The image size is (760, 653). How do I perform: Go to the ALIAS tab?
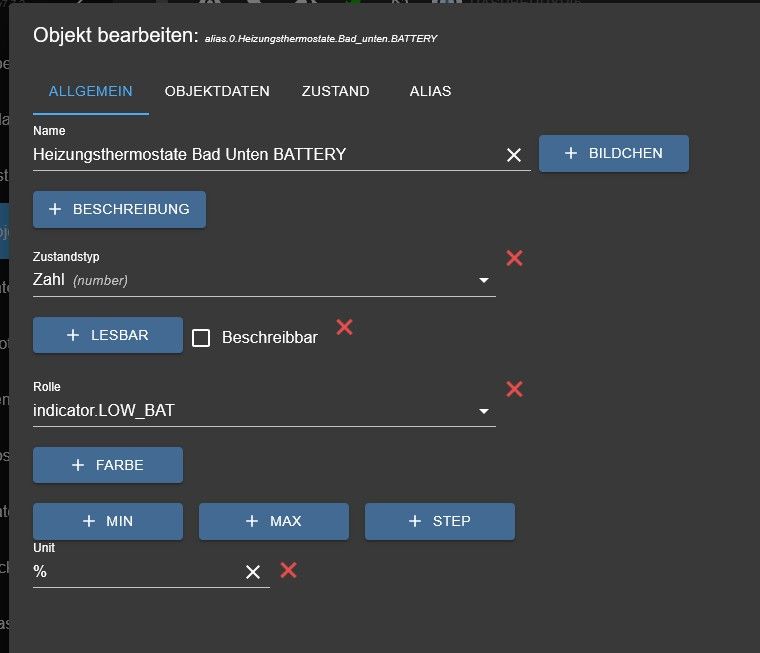pos(430,91)
